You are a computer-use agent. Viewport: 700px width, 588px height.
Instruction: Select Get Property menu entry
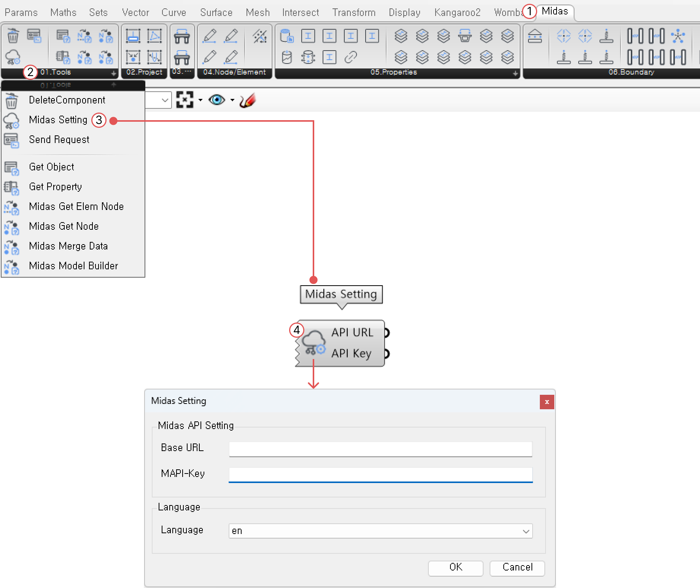55,187
